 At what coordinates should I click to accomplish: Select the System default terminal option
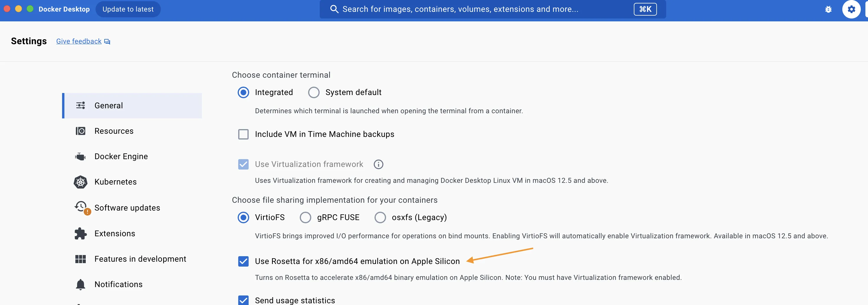pyautogui.click(x=314, y=92)
